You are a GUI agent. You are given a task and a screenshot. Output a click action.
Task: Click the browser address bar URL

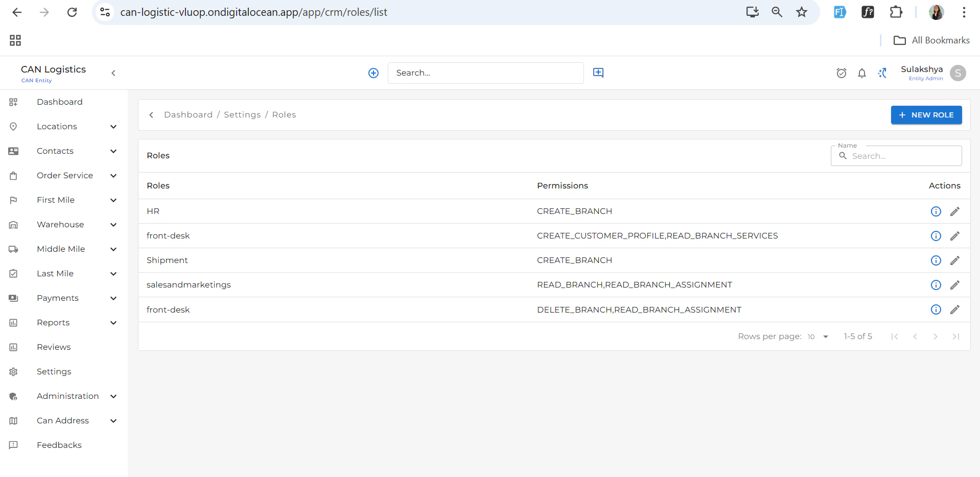pos(253,12)
